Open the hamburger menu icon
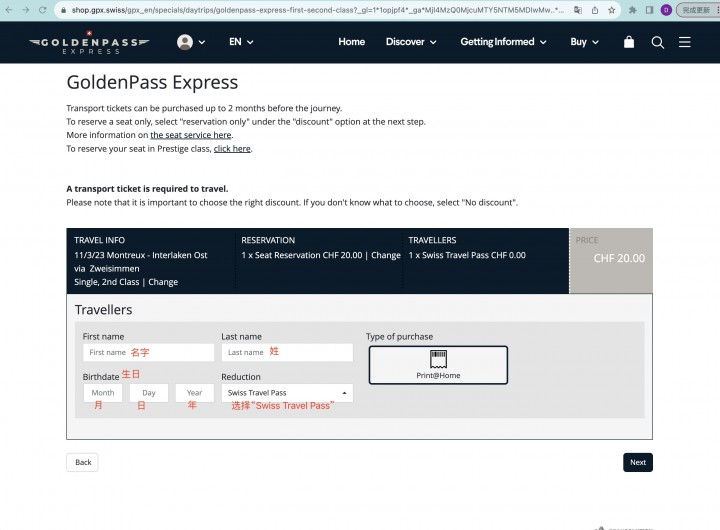This screenshot has height=530, width=720. click(x=685, y=42)
